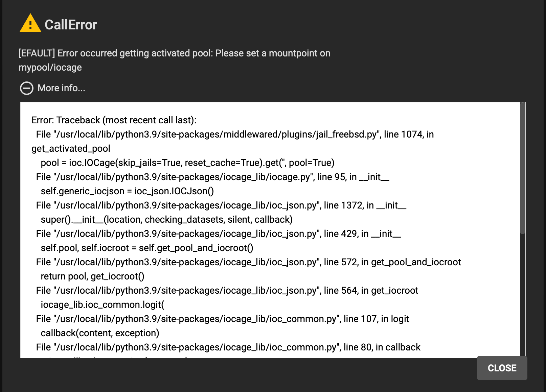Click the 'Error: Traceback (most recent call last)' line
546x392 pixels.
(x=114, y=120)
